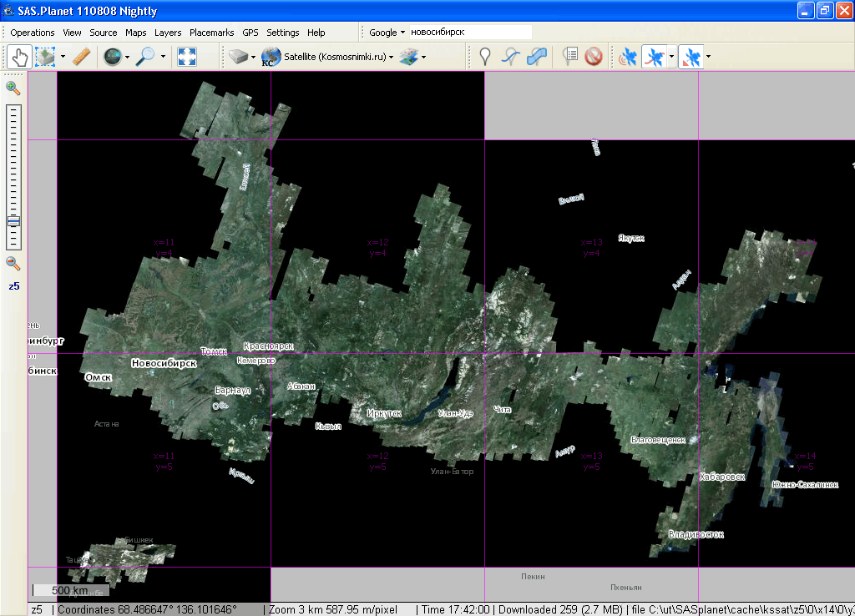This screenshot has width=855, height=616.
Task: Click the add placemark pin icon
Action: tap(484, 57)
